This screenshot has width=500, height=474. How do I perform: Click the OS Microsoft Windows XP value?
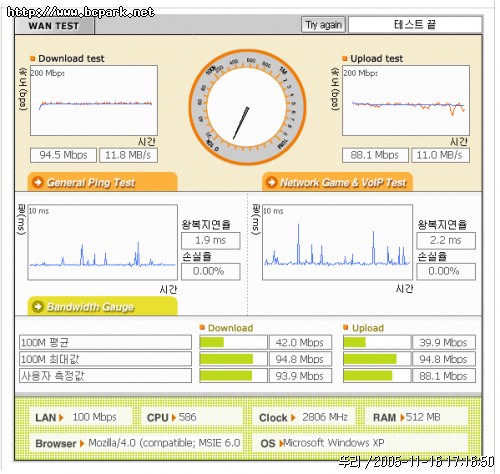pyautogui.click(x=334, y=443)
